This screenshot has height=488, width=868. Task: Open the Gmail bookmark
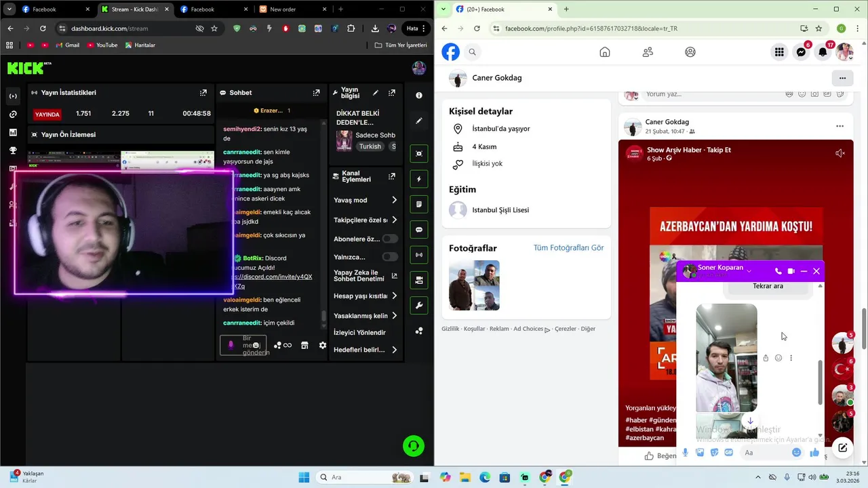(67, 45)
